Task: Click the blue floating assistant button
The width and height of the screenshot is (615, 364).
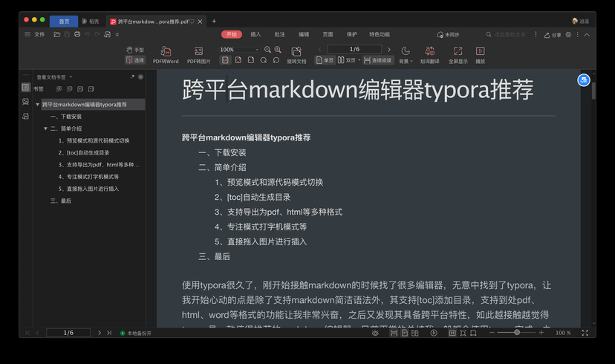Action: click(584, 80)
